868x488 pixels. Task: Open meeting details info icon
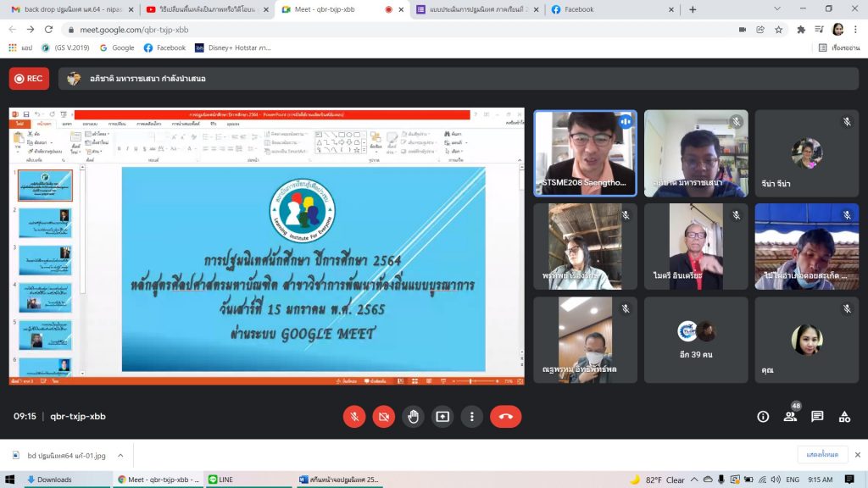pyautogui.click(x=763, y=416)
